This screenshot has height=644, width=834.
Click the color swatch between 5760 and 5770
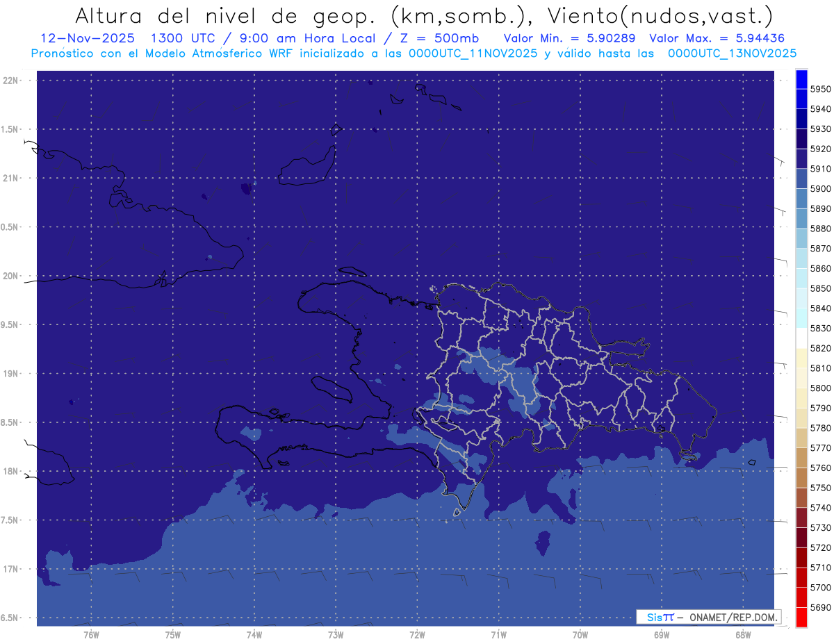pyautogui.click(x=801, y=458)
